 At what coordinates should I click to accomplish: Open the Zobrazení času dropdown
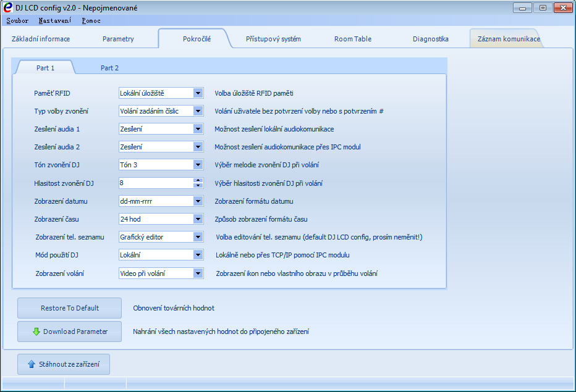pyautogui.click(x=198, y=219)
